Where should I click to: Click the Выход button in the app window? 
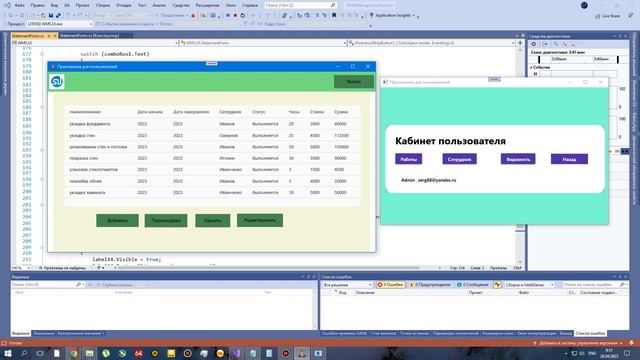(x=353, y=82)
